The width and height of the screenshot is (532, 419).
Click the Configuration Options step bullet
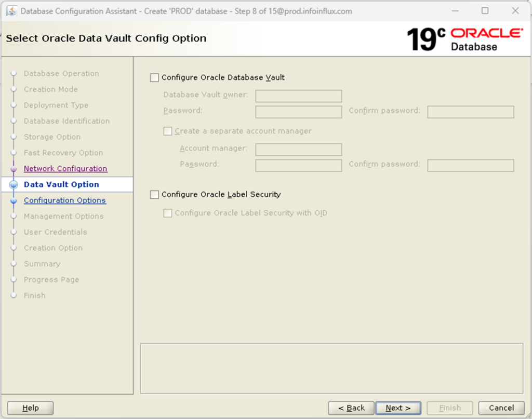coord(15,200)
